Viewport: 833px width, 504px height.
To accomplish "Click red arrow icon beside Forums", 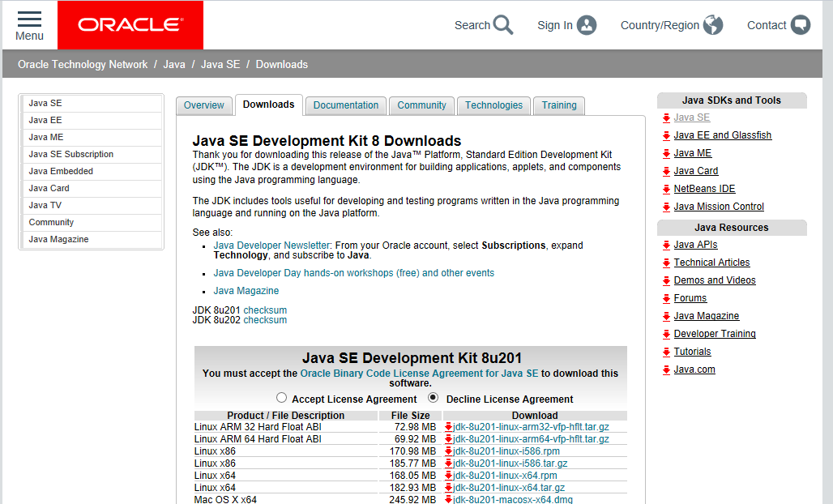I will point(666,299).
